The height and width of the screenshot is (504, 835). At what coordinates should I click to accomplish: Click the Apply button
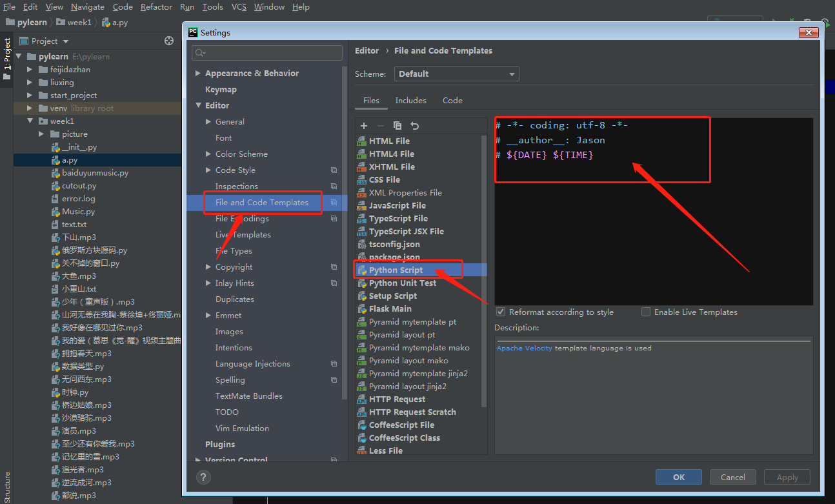click(787, 477)
